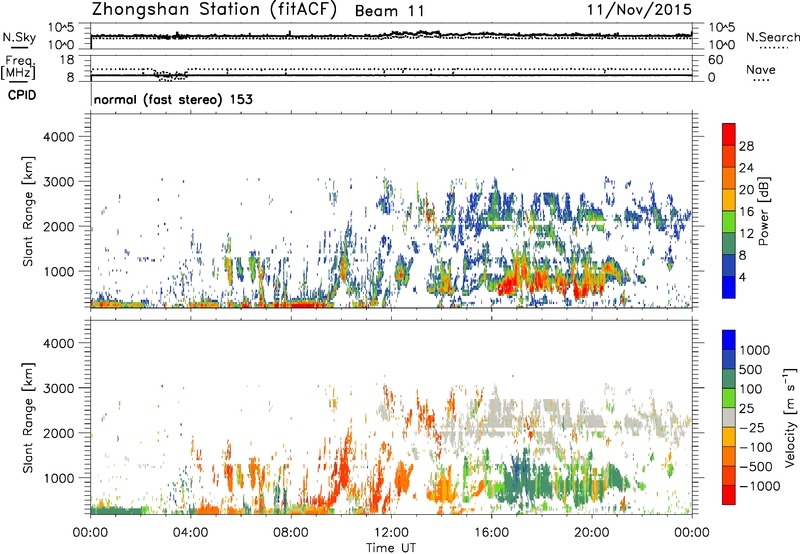
Task: Select the '16' power colorbar tick
Action: (x=746, y=212)
